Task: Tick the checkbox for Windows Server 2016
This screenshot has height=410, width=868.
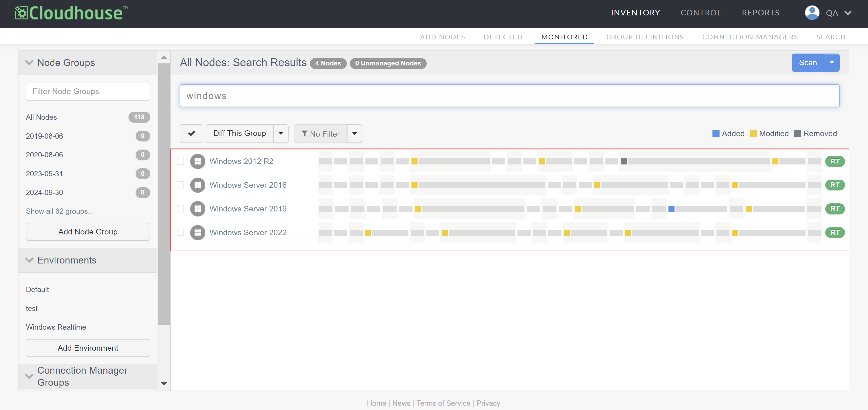Action: (181, 185)
